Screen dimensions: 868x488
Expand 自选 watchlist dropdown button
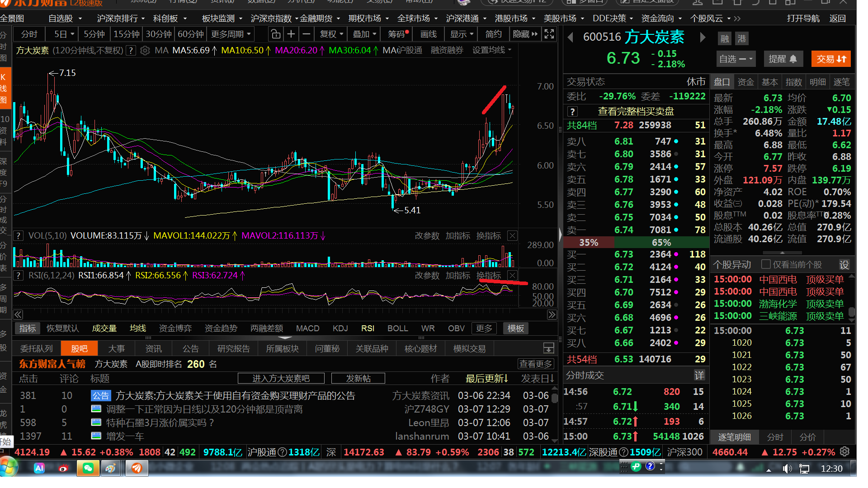736,59
